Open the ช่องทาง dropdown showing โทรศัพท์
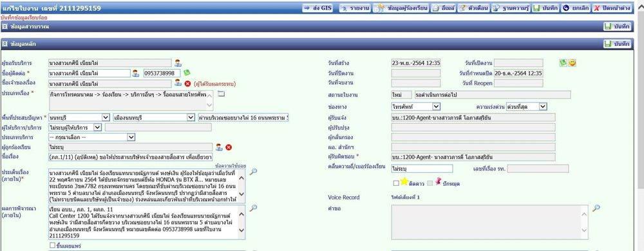The width and height of the screenshot is (644, 251). pos(416,106)
